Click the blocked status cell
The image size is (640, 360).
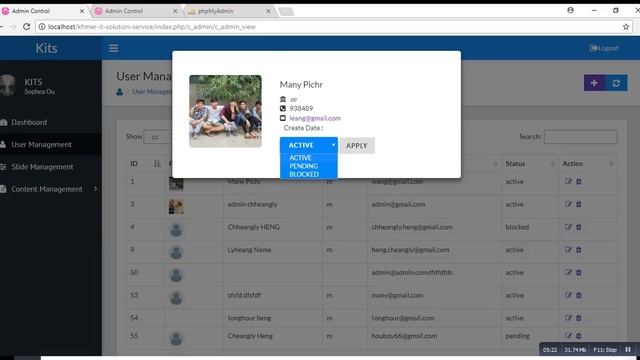point(517,227)
